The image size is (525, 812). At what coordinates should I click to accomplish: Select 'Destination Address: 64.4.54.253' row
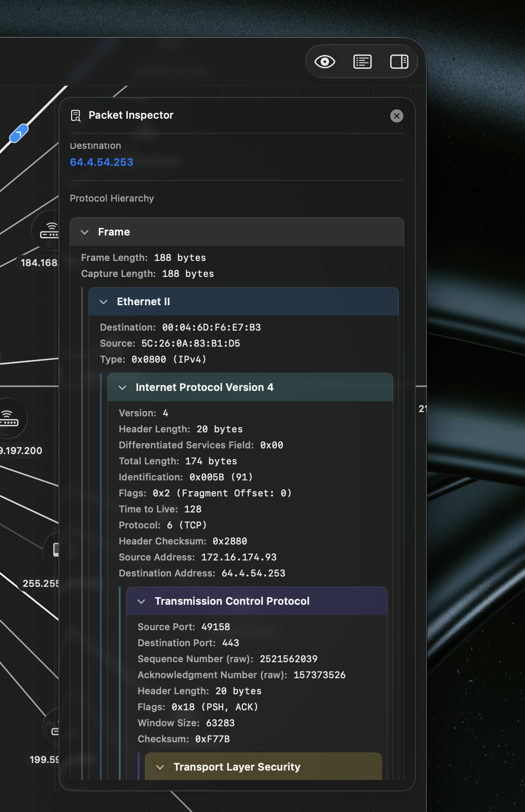[x=202, y=573]
